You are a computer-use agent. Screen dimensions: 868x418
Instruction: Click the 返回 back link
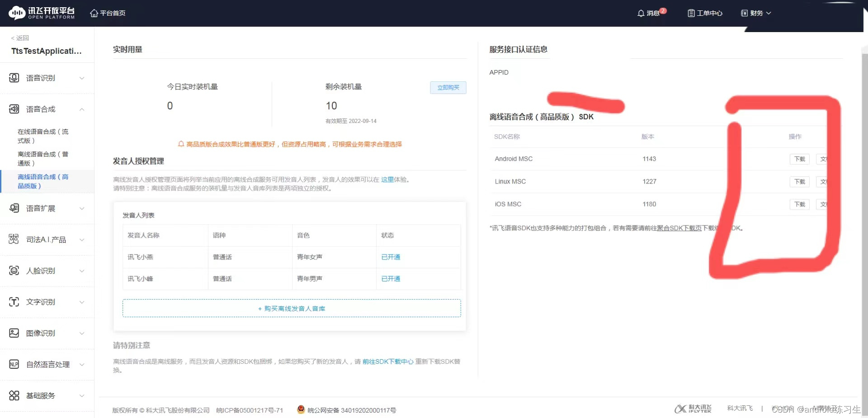pyautogui.click(x=20, y=38)
